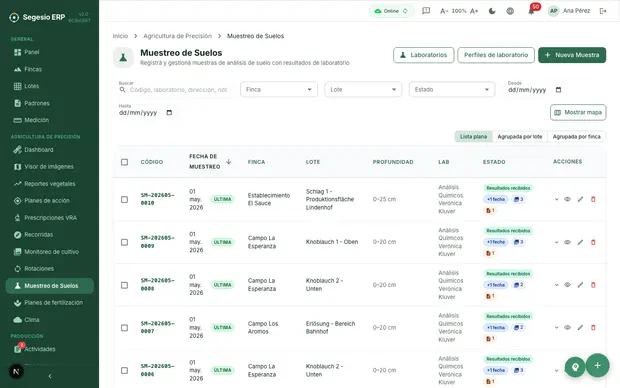
Task: Check the row SM-202605-0009 checkbox
Action: (x=125, y=242)
